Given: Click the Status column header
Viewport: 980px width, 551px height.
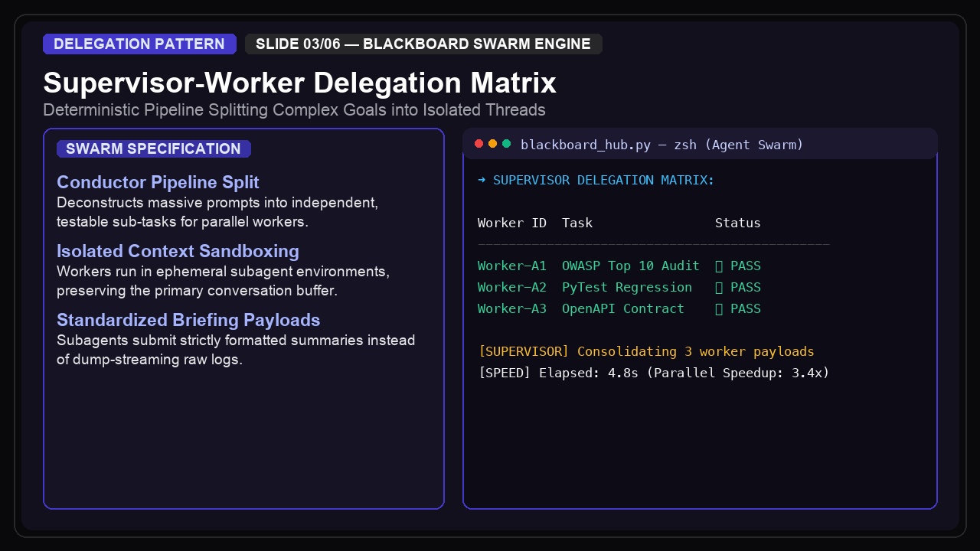Looking at the screenshot, I should point(738,223).
